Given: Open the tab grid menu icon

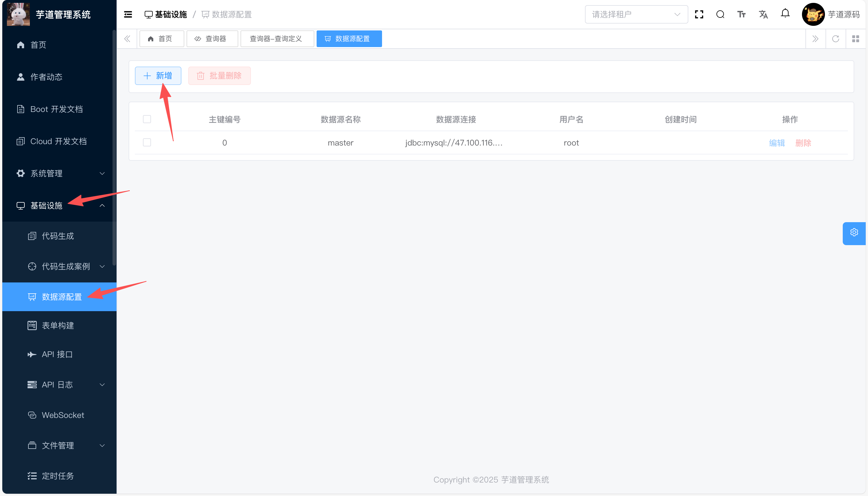Looking at the screenshot, I should click(855, 39).
